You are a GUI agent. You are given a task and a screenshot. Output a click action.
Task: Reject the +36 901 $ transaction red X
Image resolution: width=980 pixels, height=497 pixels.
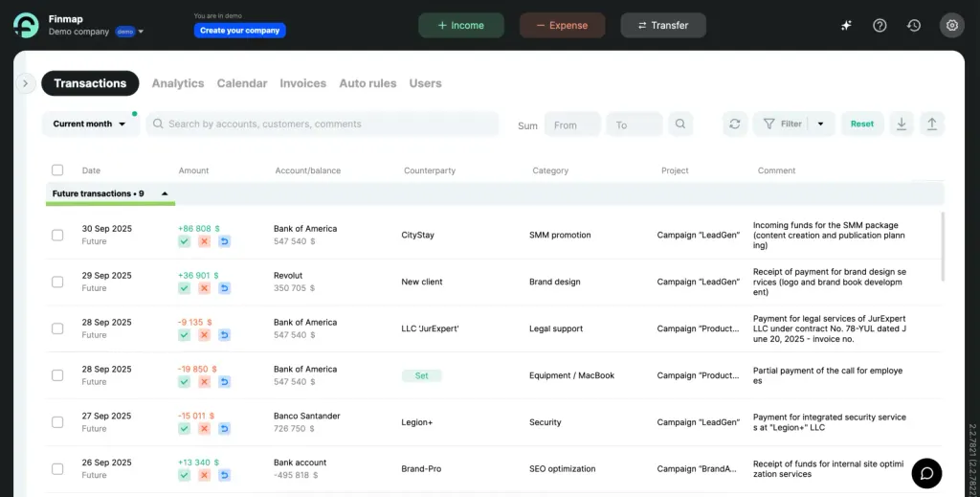204,288
